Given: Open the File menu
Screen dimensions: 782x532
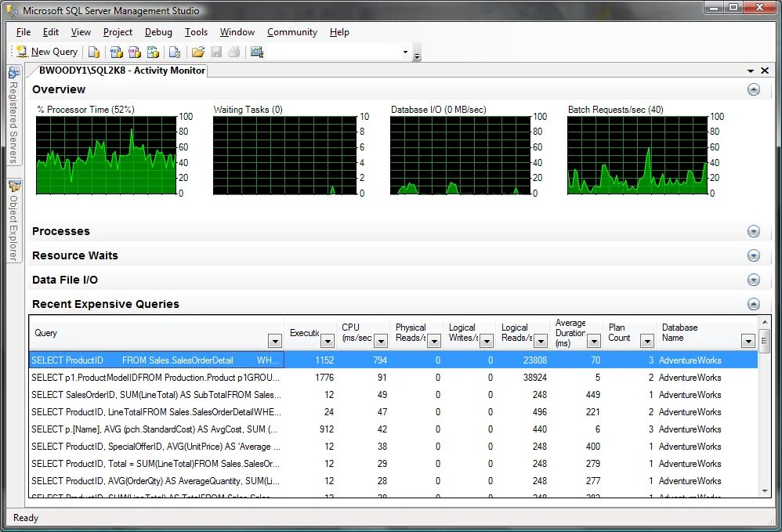Looking at the screenshot, I should click(24, 32).
